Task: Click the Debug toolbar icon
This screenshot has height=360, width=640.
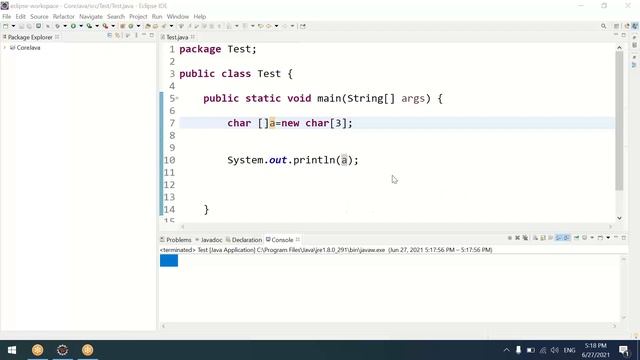Action: tap(57, 26)
